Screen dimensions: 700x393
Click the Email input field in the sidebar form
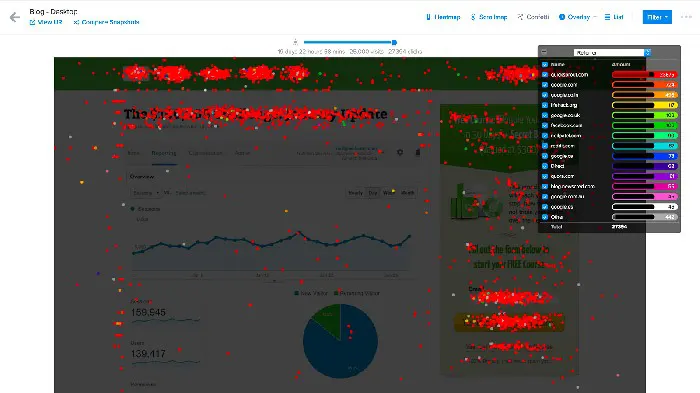click(x=509, y=297)
